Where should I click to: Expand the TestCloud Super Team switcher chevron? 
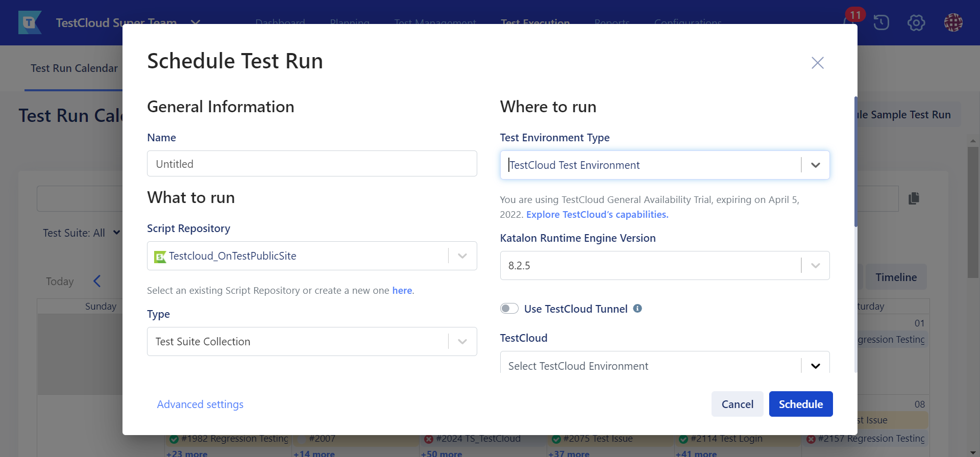pyautogui.click(x=195, y=22)
